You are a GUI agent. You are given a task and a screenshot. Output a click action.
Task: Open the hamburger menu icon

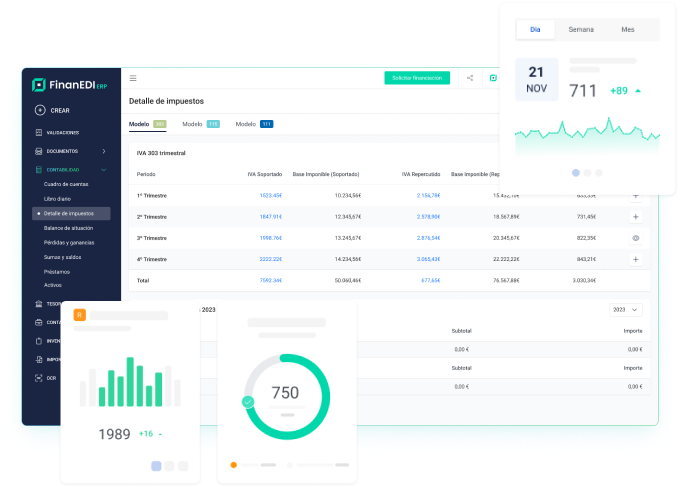133,78
